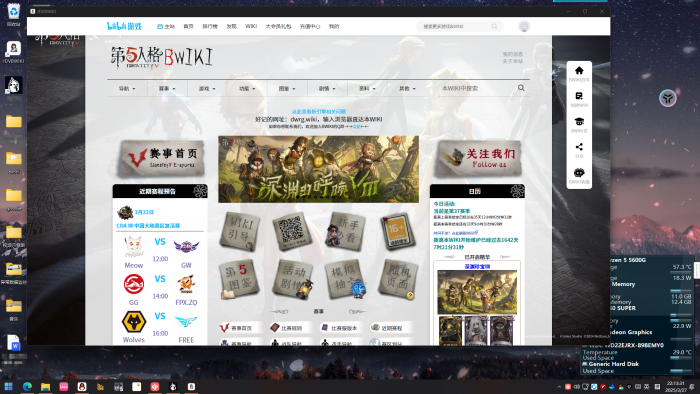Click the graduation cap icon in right sidebar
The height and width of the screenshot is (394, 700).
[579, 121]
